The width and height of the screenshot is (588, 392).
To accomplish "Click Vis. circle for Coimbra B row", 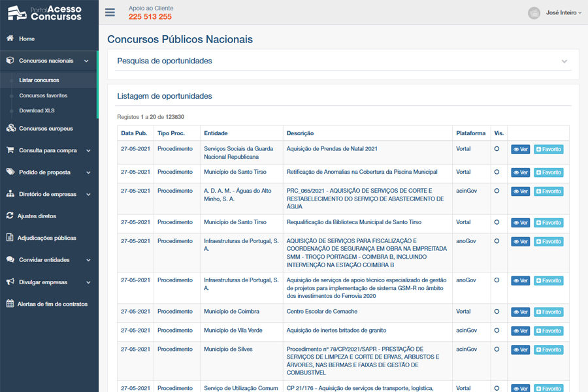I will point(497,241).
